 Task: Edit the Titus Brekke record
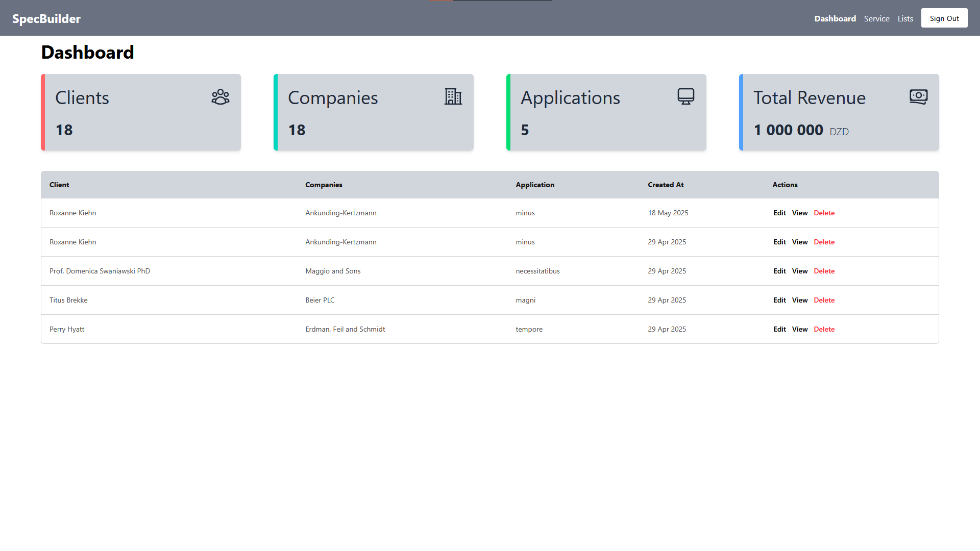tap(779, 300)
